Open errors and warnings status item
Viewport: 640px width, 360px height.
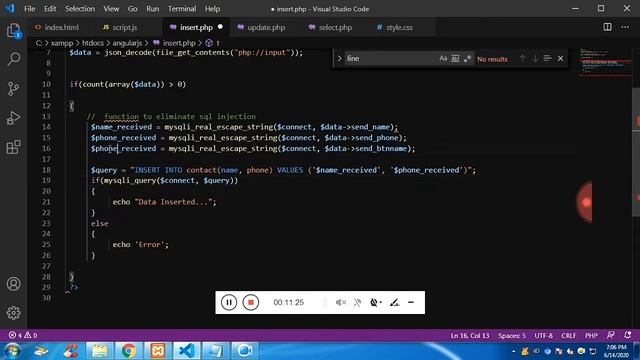pyautogui.click(x=23, y=335)
